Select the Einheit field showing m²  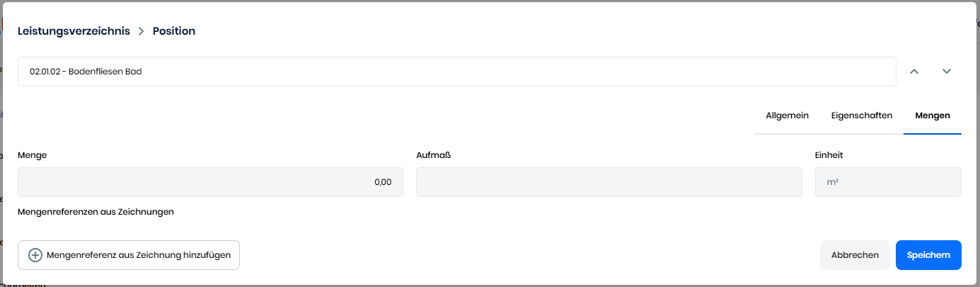[888, 182]
